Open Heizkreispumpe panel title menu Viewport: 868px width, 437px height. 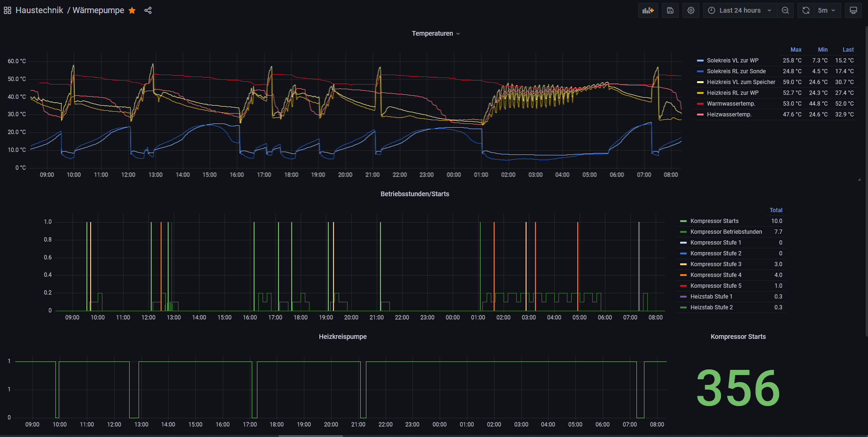[x=343, y=337]
